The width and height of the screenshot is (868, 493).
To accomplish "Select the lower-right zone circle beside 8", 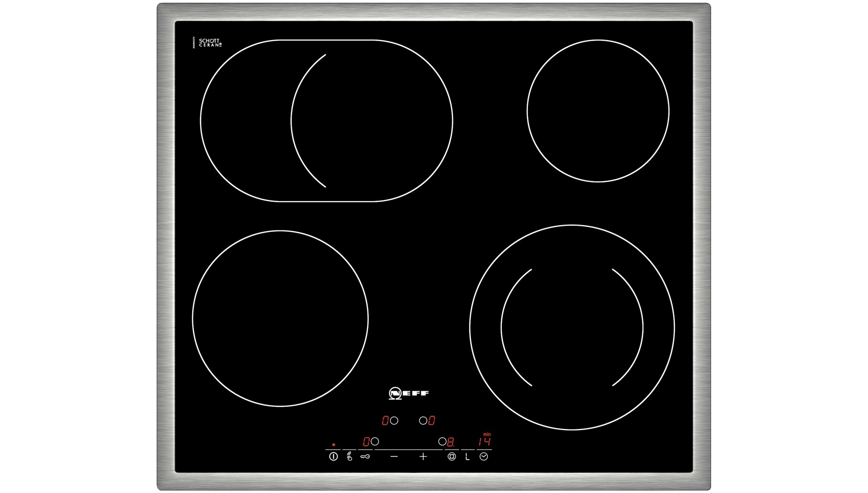I will [x=442, y=442].
